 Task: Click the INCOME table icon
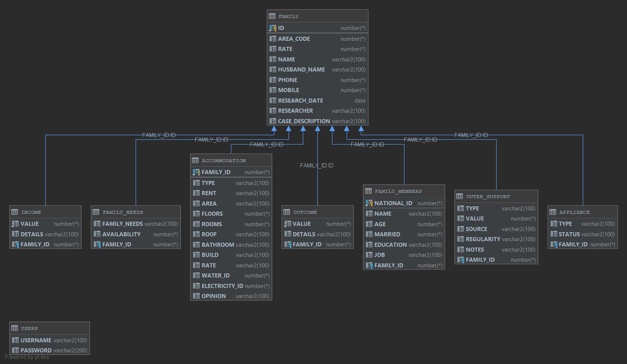coord(15,212)
